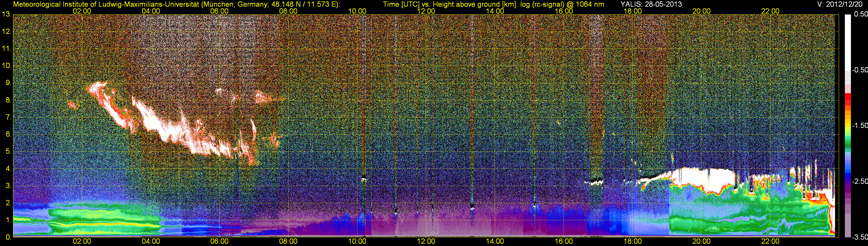This screenshot has height=246, width=868.
Task: Click the bottom axis time label 14:00
Action: (495, 241)
